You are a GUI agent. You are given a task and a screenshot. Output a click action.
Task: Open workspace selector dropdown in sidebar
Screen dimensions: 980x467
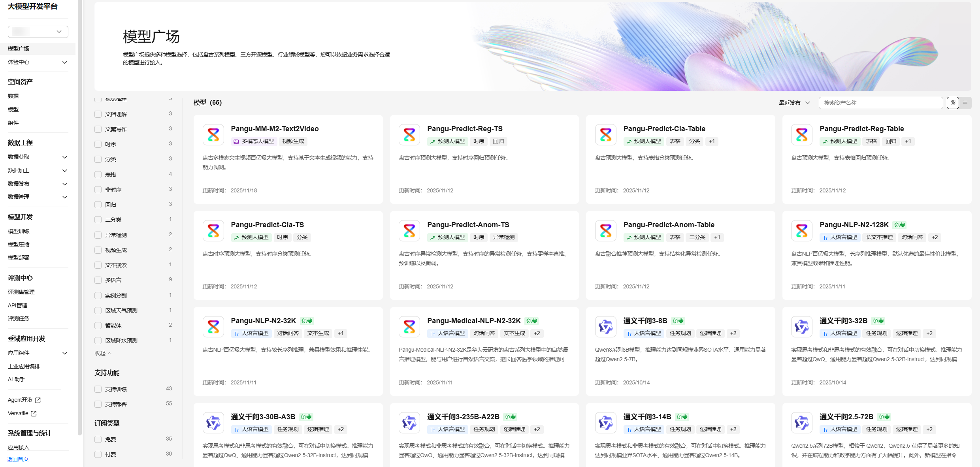click(x=38, y=32)
